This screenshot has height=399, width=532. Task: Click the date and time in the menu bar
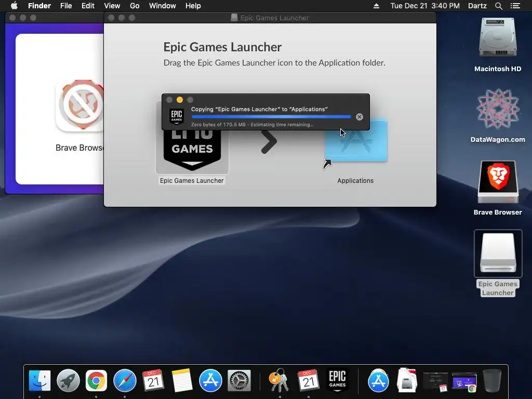425,6
